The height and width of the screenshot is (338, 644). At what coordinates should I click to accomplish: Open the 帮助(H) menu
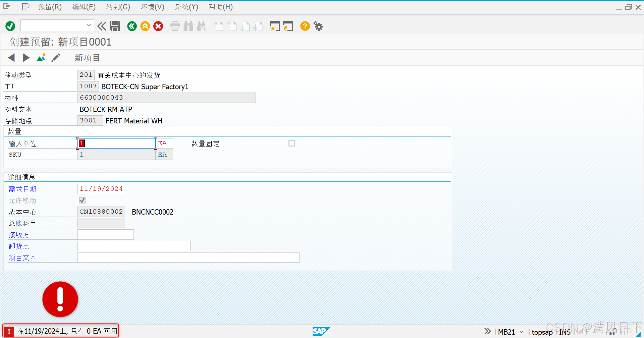click(x=221, y=7)
